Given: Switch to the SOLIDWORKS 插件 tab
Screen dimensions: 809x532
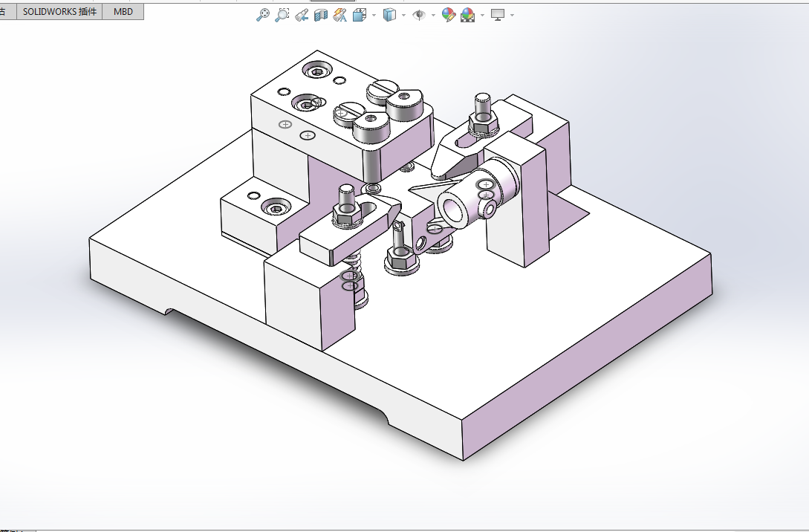Looking at the screenshot, I should (x=59, y=11).
